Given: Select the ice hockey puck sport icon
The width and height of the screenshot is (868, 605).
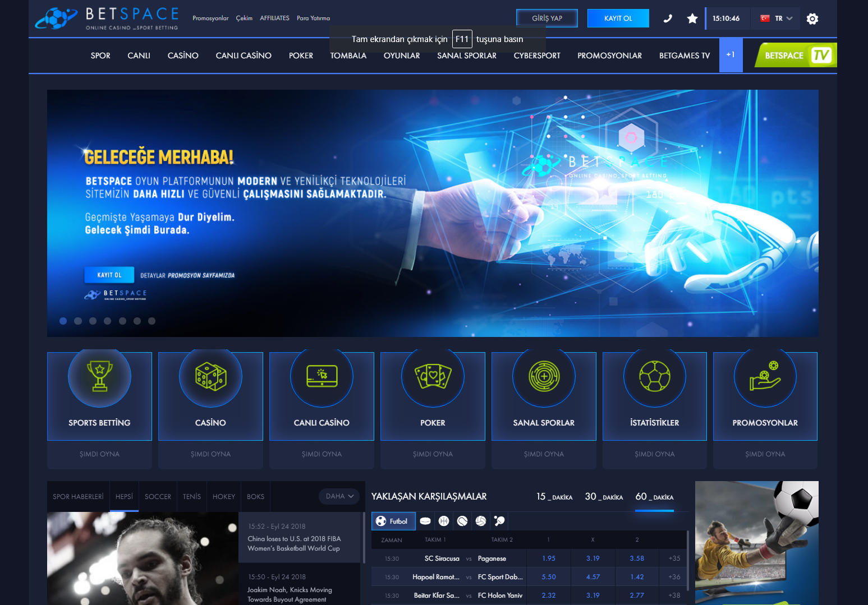Looking at the screenshot, I should (x=425, y=521).
